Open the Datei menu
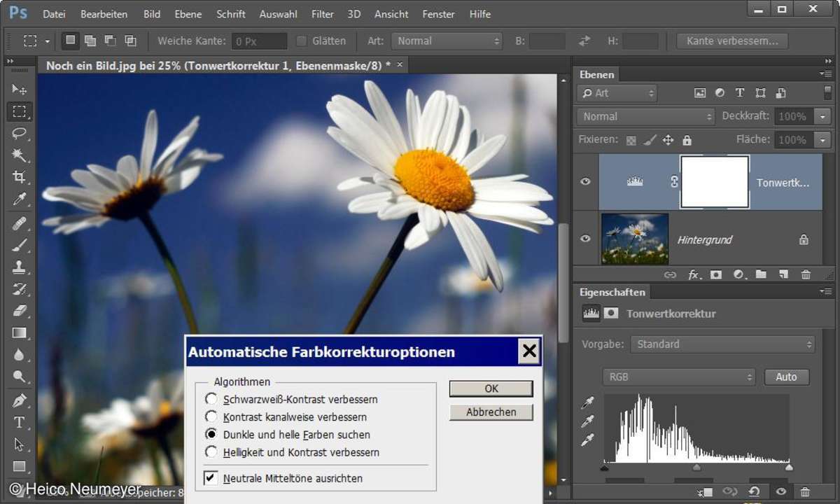840x504 pixels. pyautogui.click(x=54, y=14)
